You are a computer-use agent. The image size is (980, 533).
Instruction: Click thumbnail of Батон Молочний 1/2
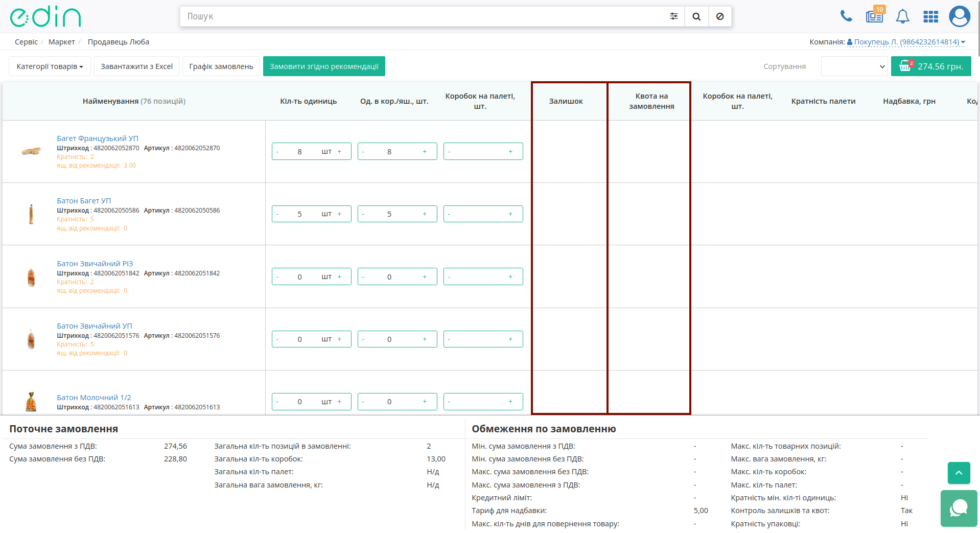pyautogui.click(x=31, y=402)
